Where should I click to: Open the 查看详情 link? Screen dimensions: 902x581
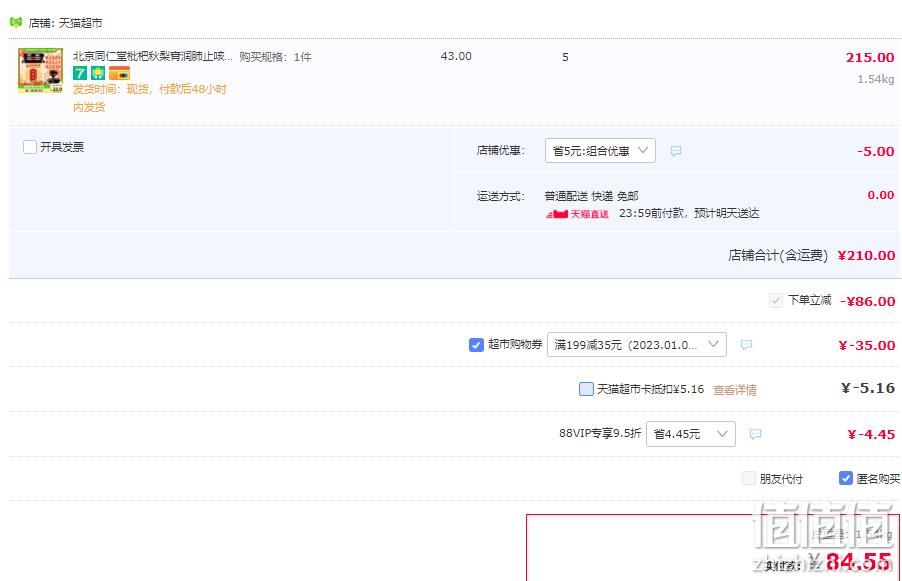(x=735, y=390)
